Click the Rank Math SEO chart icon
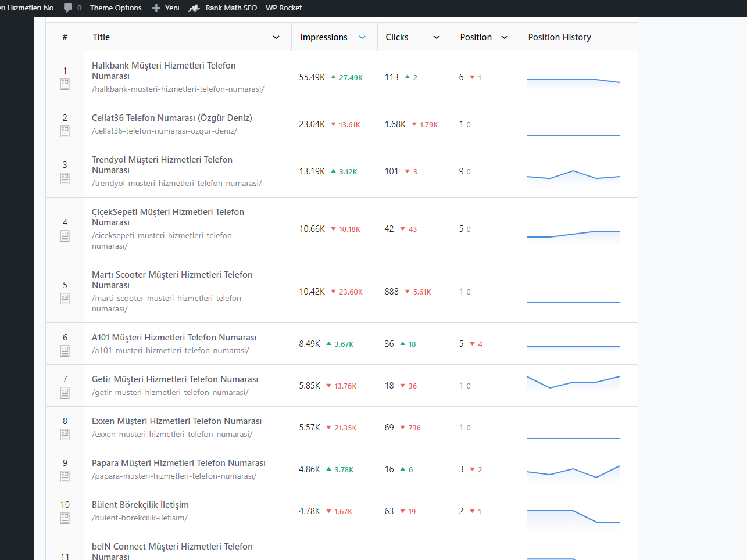The height and width of the screenshot is (560, 747). 194,8
